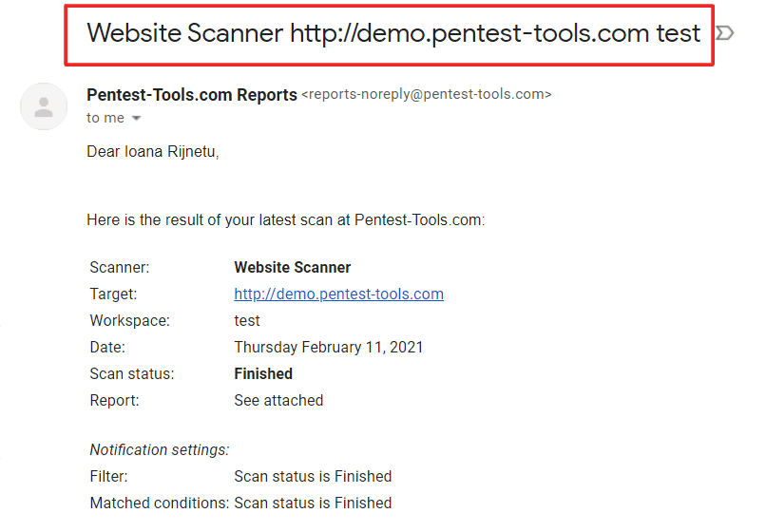Click the "See attached" report text
The width and height of the screenshot is (766, 532).
pyautogui.click(x=278, y=400)
